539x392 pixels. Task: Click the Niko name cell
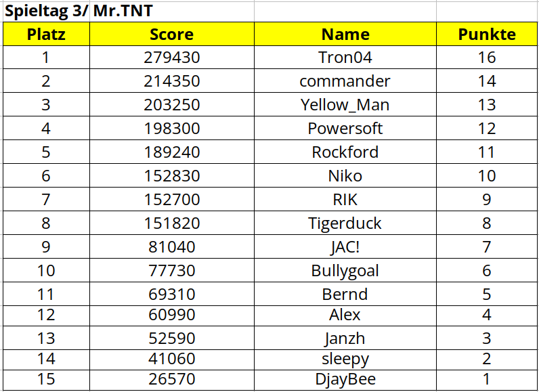pos(345,176)
